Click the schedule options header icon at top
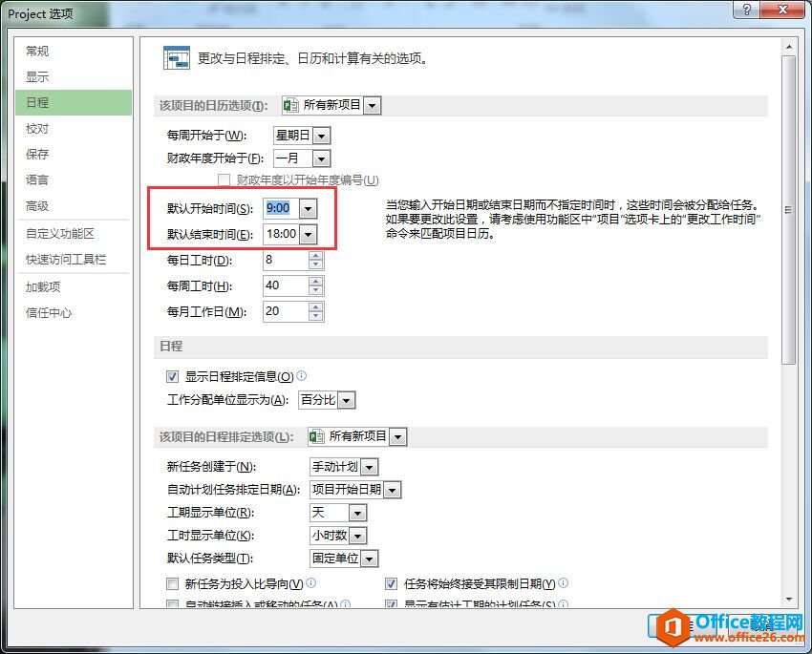Viewport: 812px width, 654px height. pyautogui.click(x=176, y=57)
